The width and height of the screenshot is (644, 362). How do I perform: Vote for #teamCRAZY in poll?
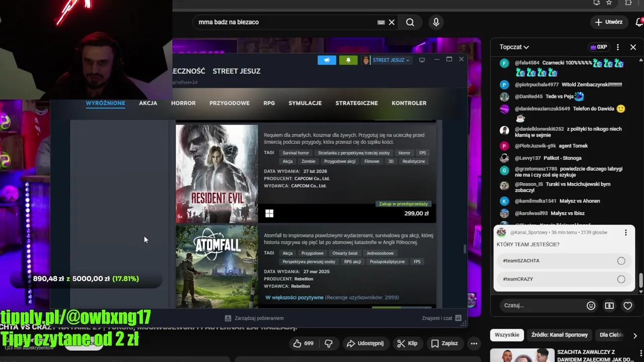tap(564, 279)
